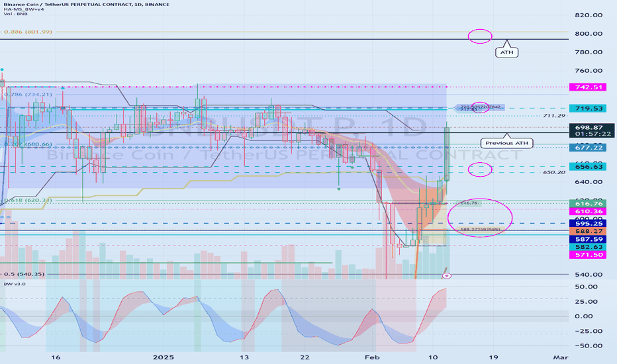Viewport: 617px width, 364px height.
Task: Click the Feb date axis label
Action: (372, 357)
